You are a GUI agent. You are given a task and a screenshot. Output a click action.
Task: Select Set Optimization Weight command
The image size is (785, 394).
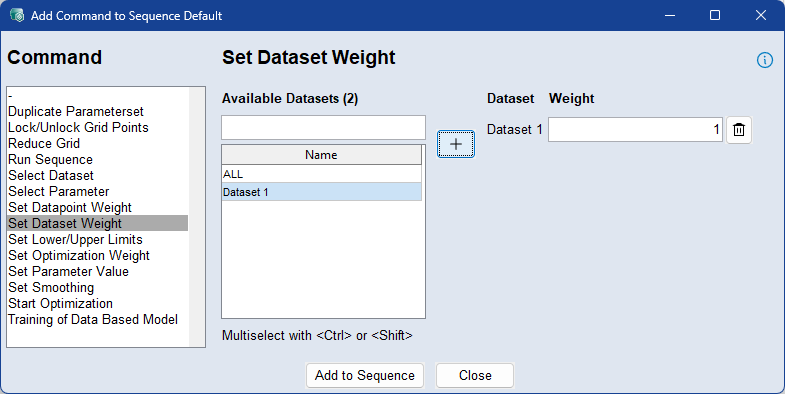[79, 255]
